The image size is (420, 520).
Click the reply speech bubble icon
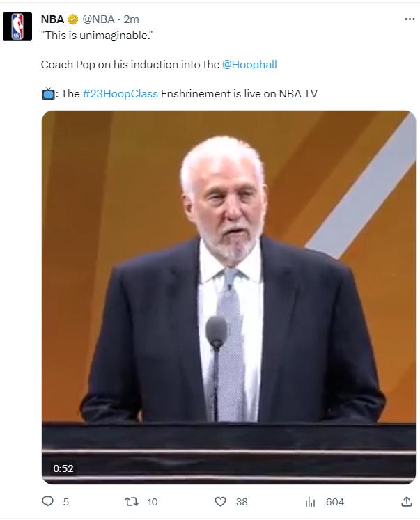(48, 501)
